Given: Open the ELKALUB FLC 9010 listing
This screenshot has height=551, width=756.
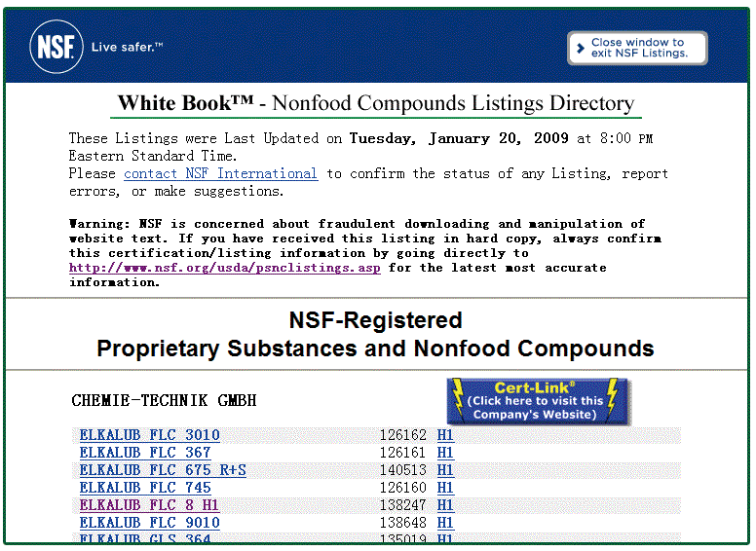Looking at the screenshot, I should tap(149, 522).
